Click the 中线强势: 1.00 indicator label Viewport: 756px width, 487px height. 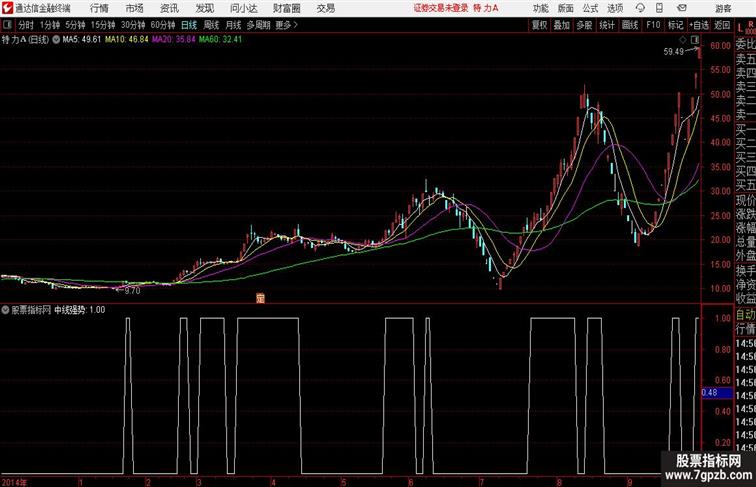(80, 310)
